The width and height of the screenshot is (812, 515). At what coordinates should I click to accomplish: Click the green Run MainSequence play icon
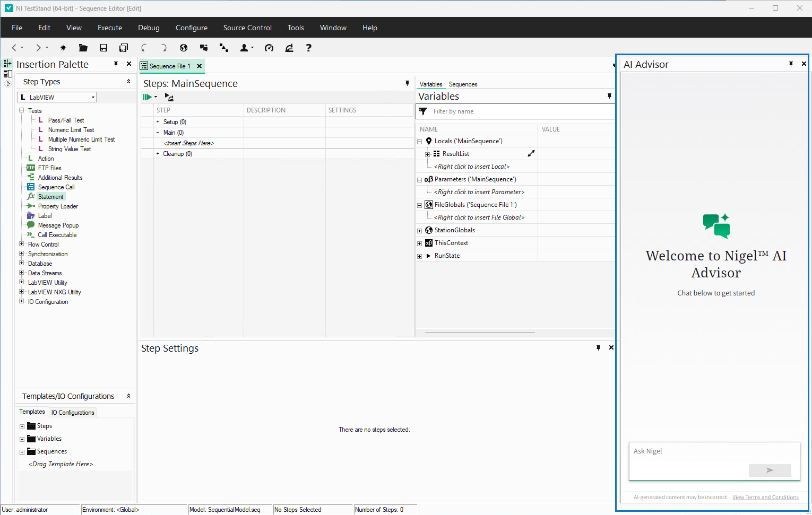pyautogui.click(x=147, y=97)
